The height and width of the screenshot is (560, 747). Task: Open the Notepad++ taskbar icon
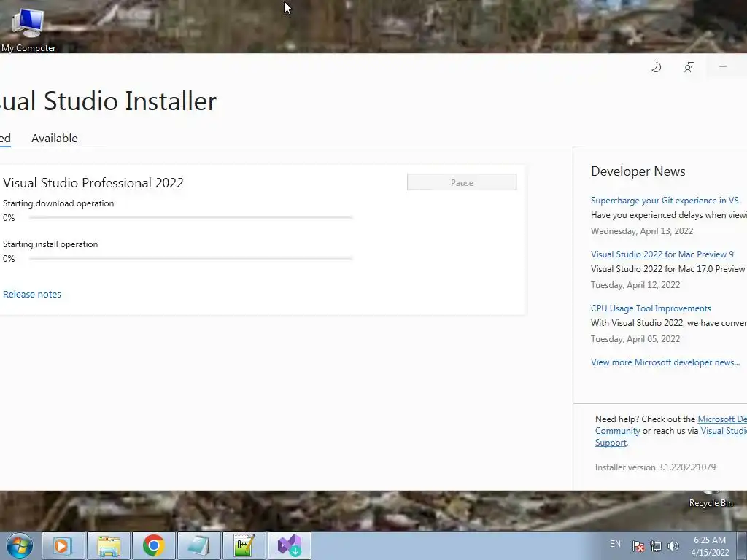coord(244,545)
